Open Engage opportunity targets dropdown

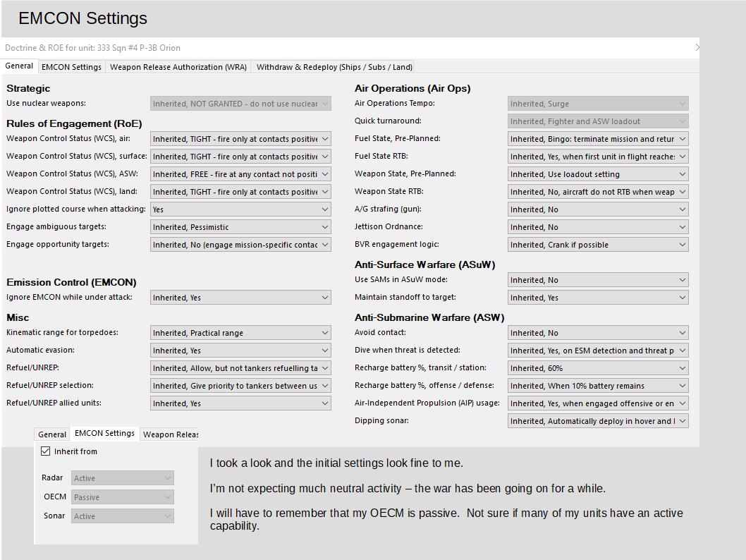pyautogui.click(x=240, y=245)
